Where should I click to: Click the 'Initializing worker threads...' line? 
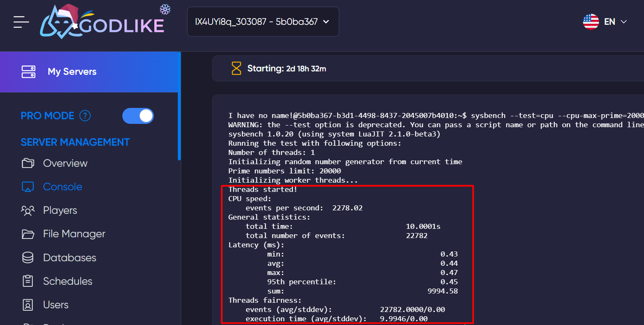pyautogui.click(x=293, y=180)
